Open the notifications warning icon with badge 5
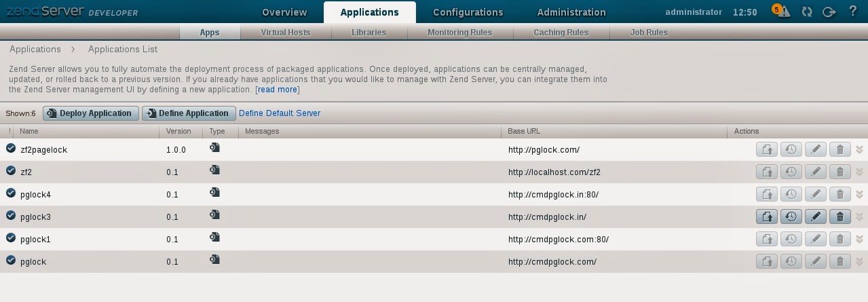868x302 pixels. click(x=781, y=11)
